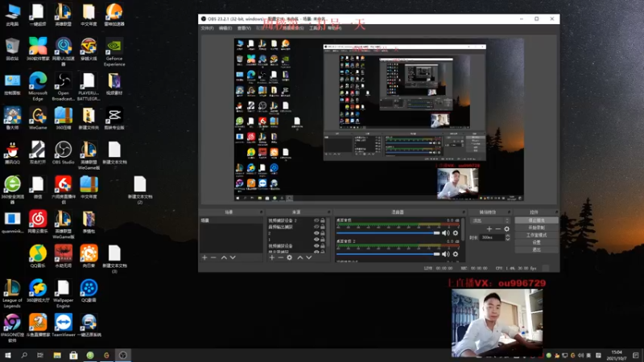Remove the scene with the Scenes minus icon
The image size is (644, 362).
(213, 257)
